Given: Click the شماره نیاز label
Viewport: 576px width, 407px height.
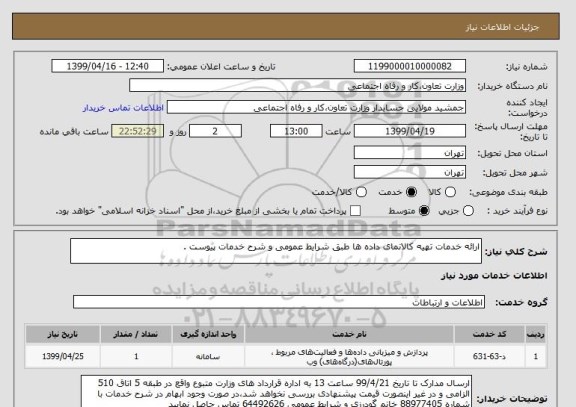Looking at the screenshot, I should (x=526, y=67).
